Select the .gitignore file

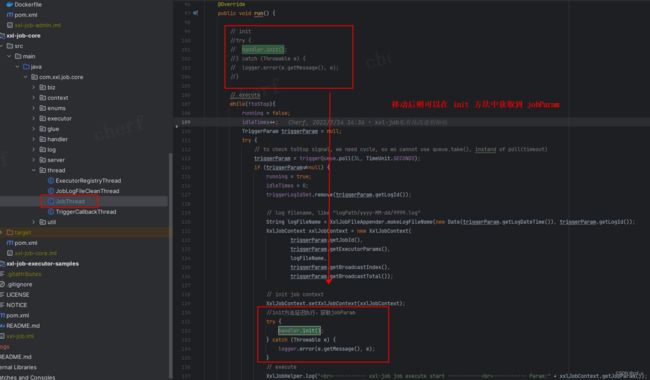pos(16,284)
